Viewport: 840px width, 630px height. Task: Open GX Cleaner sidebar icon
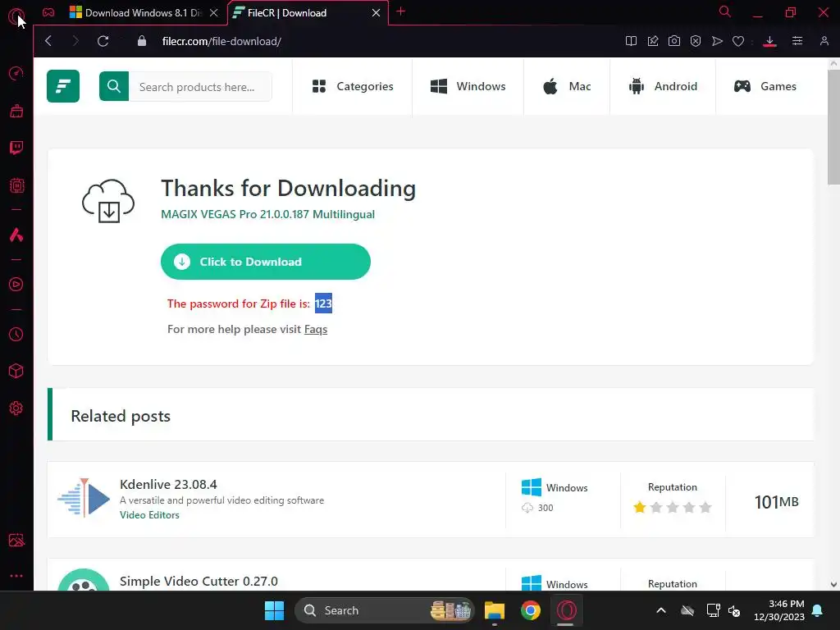[16, 111]
